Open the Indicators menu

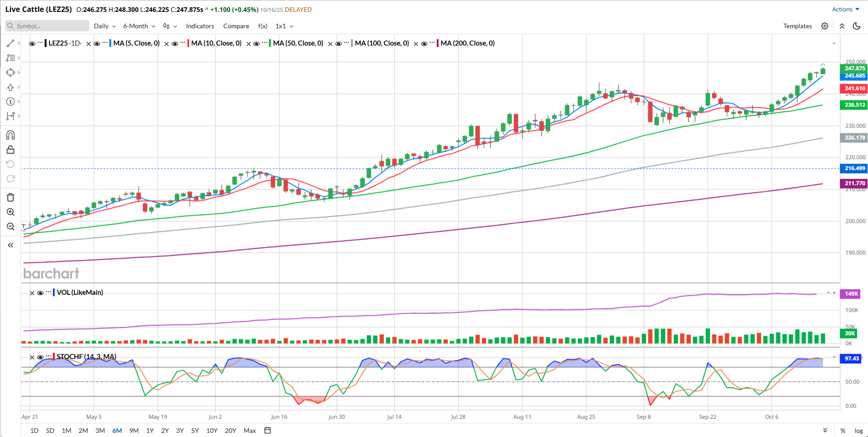(x=200, y=26)
